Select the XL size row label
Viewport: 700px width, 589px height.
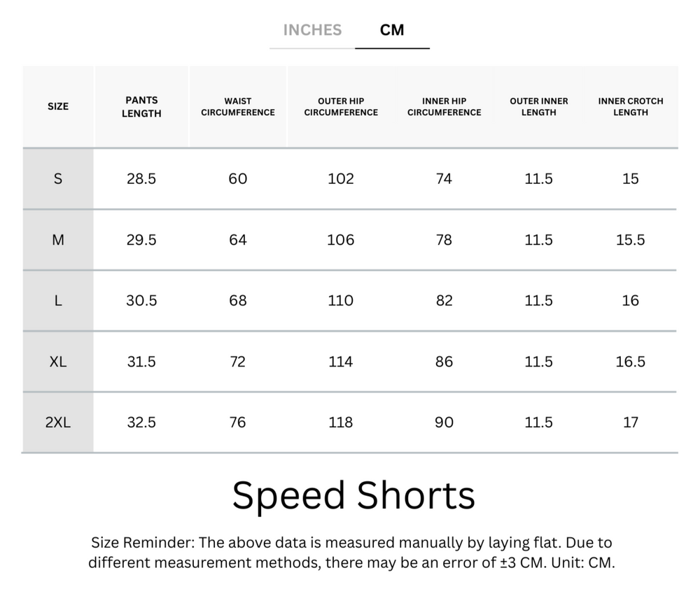pyautogui.click(x=58, y=362)
